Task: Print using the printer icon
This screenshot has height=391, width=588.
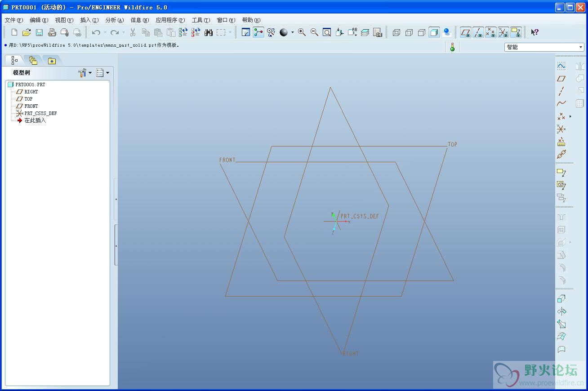Action: [x=52, y=32]
